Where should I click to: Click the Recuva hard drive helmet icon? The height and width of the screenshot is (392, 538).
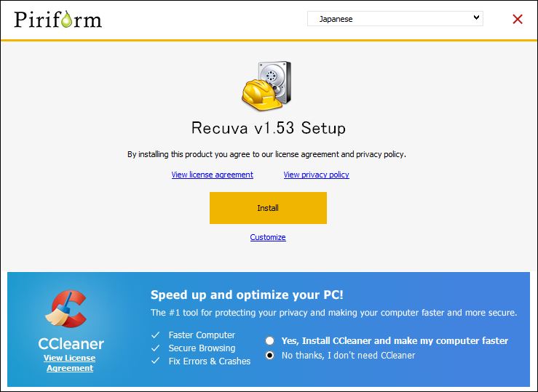coord(266,86)
